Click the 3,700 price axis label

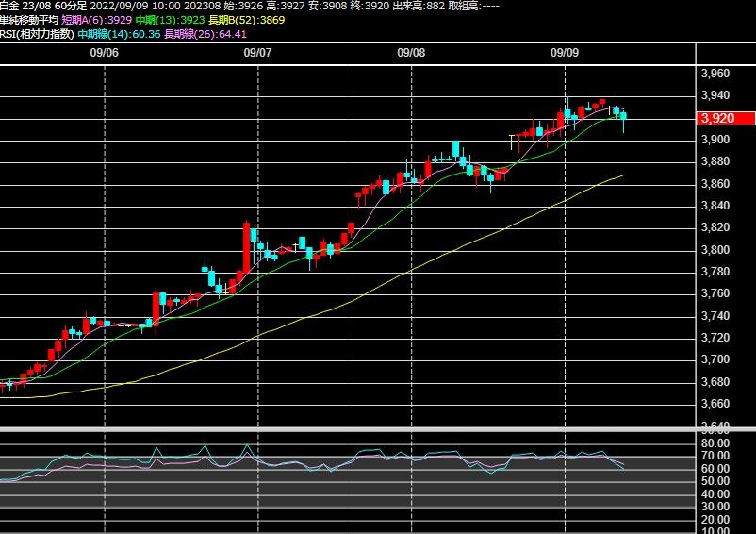pyautogui.click(x=715, y=359)
